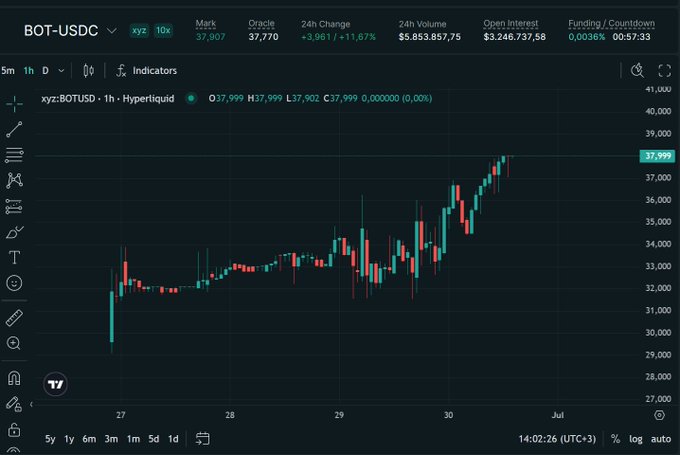Enter fullscreen chart mode
Screen dimensions: 680x455
664,70
